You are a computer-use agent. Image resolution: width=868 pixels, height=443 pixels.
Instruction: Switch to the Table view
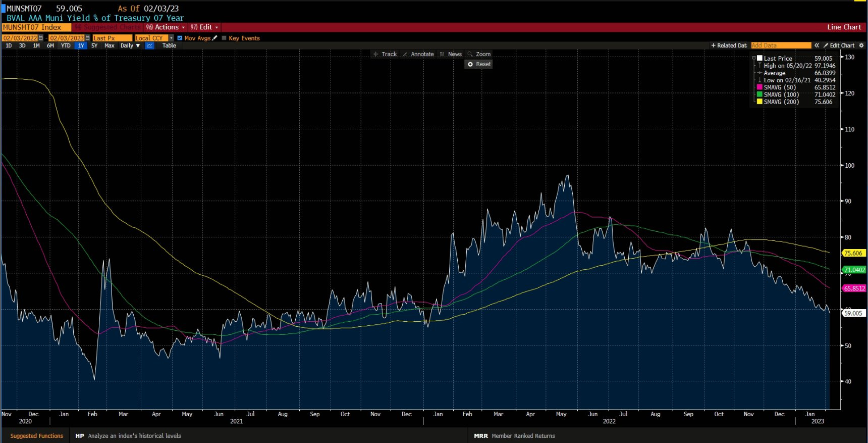click(169, 45)
